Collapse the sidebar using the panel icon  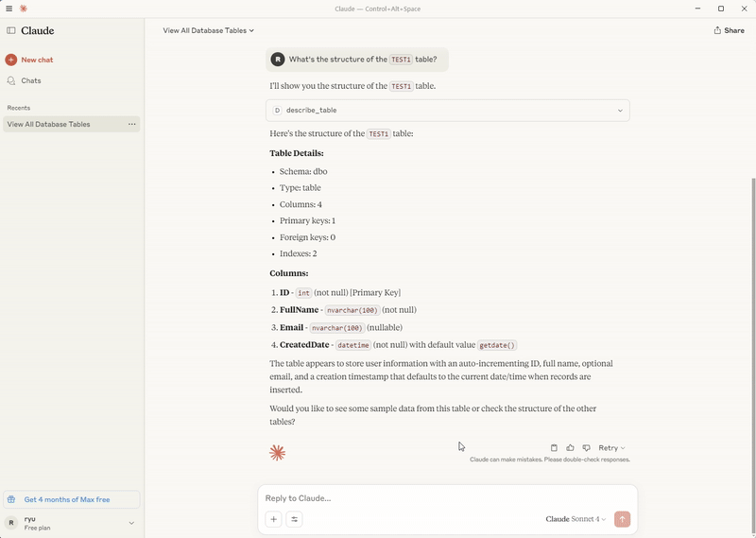pyautogui.click(x=10, y=30)
